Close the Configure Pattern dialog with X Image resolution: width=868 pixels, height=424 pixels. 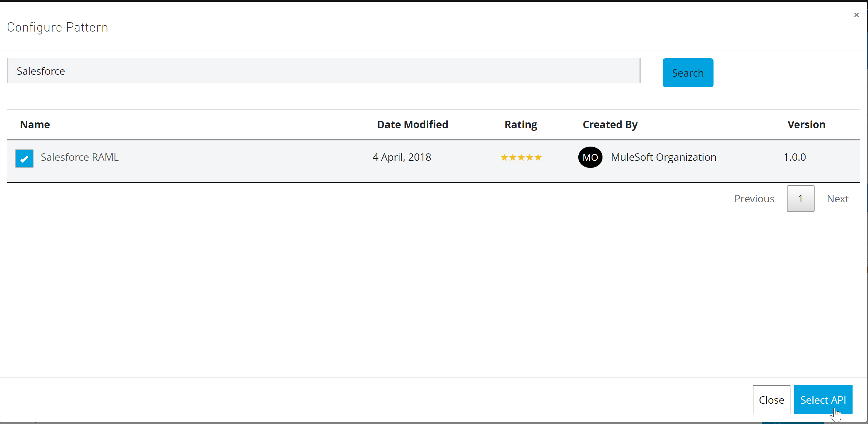856,15
